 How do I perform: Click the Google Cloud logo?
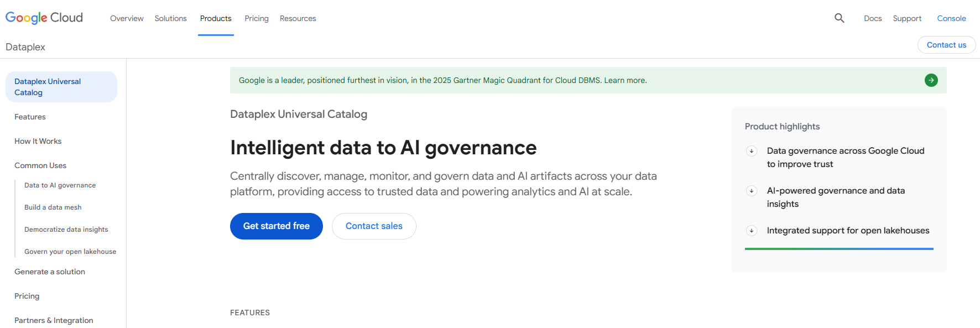click(44, 18)
